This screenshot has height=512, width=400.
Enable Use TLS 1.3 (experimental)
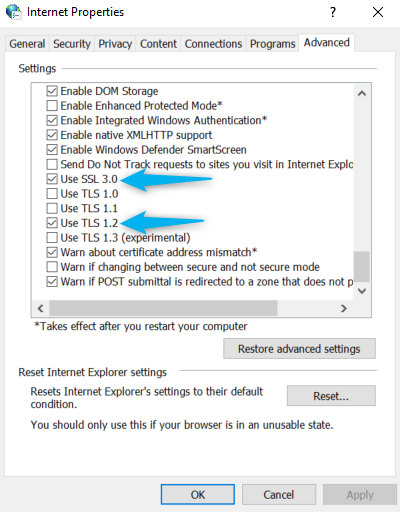52,238
